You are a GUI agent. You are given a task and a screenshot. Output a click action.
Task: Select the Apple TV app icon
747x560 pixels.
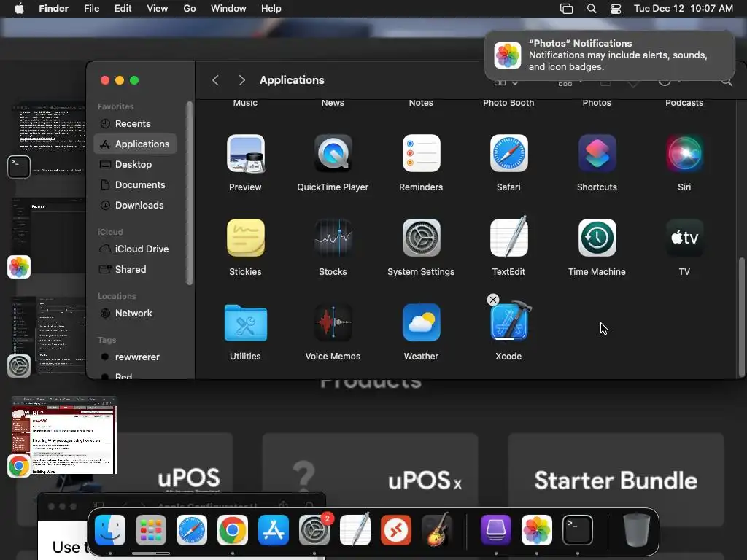coord(684,238)
